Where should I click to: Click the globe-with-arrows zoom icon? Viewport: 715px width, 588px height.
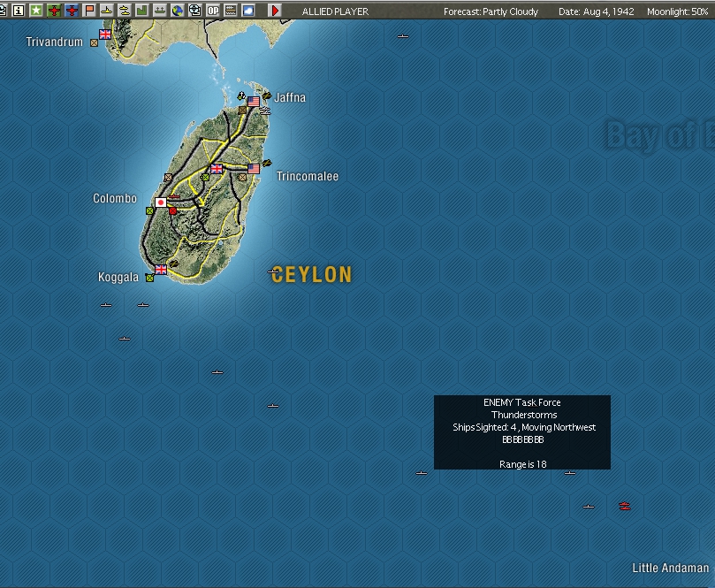point(194,10)
